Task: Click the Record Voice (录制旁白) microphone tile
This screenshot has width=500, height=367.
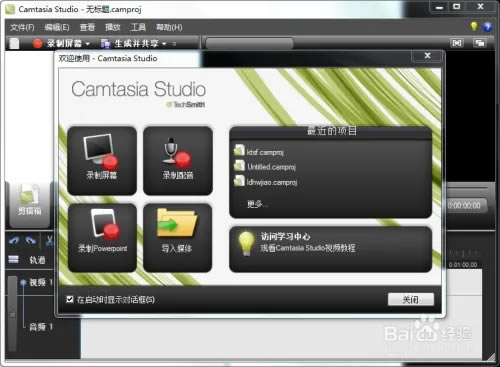Action: pos(178,161)
